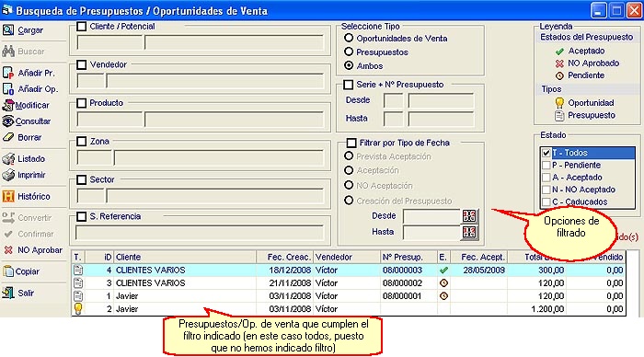Sort table by Cliente column header
This screenshot has height=357, width=644.
point(185,257)
